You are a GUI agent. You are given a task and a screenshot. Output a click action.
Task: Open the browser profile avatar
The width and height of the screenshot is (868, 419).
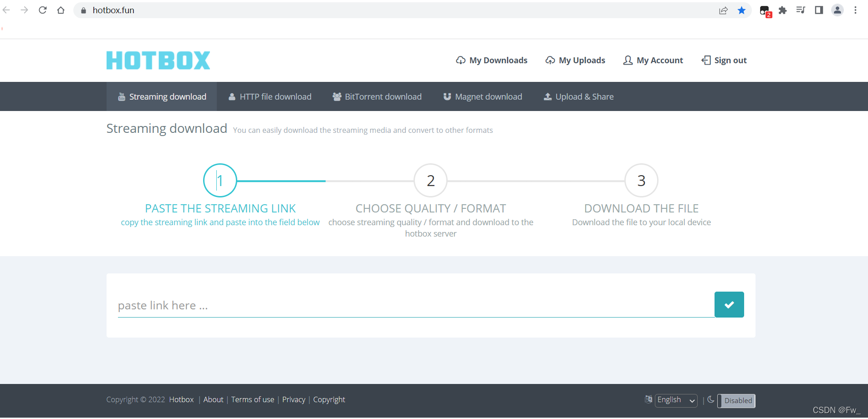click(837, 10)
